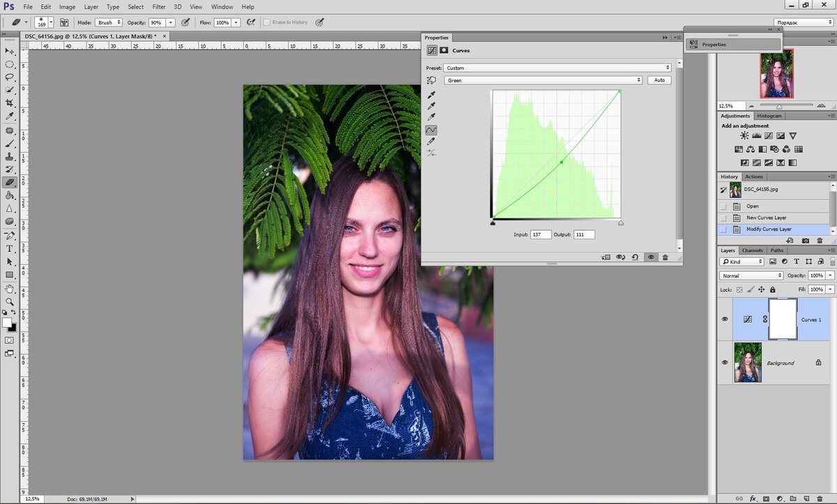Open the Opacity 90% slider arrow
This screenshot has height=504, width=837.
171,22
